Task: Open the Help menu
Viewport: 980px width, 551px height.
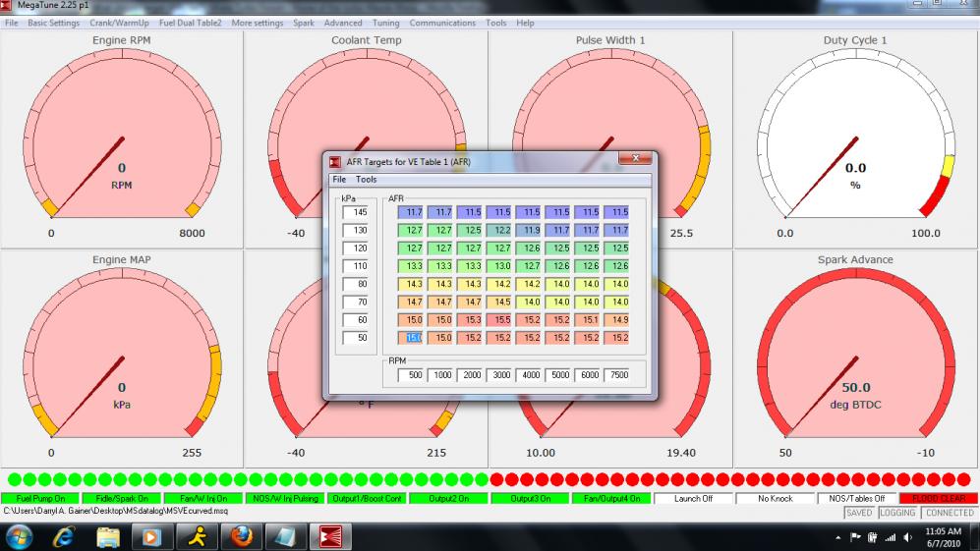Action: [525, 24]
